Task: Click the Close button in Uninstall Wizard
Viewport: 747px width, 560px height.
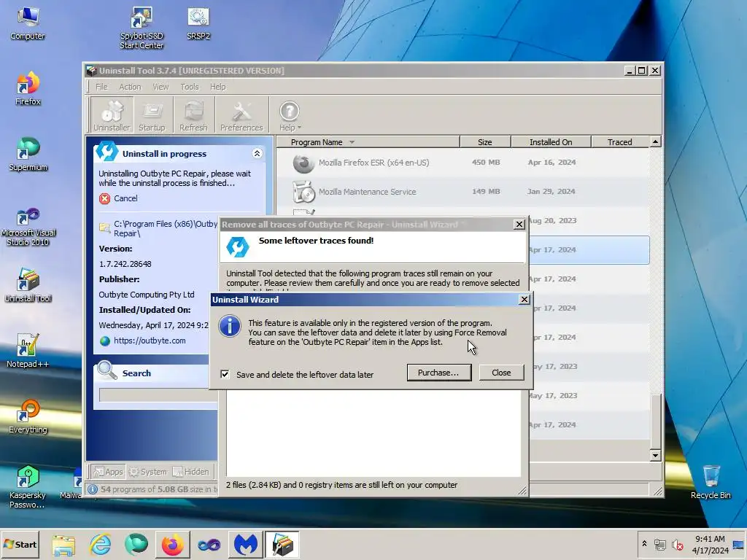Action: coord(501,373)
